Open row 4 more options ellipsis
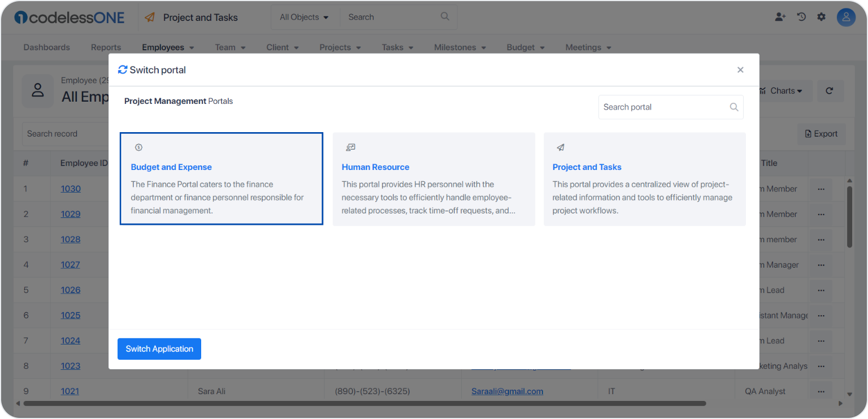 tap(821, 265)
